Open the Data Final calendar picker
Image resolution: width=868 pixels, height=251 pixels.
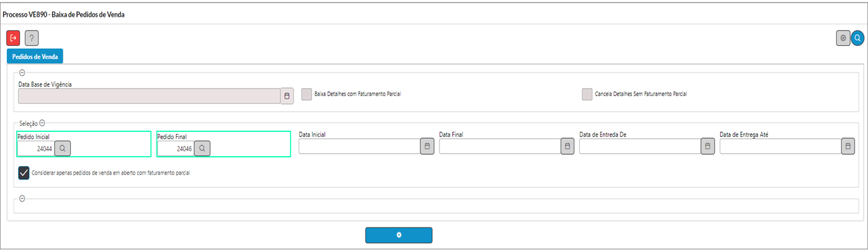[x=567, y=146]
